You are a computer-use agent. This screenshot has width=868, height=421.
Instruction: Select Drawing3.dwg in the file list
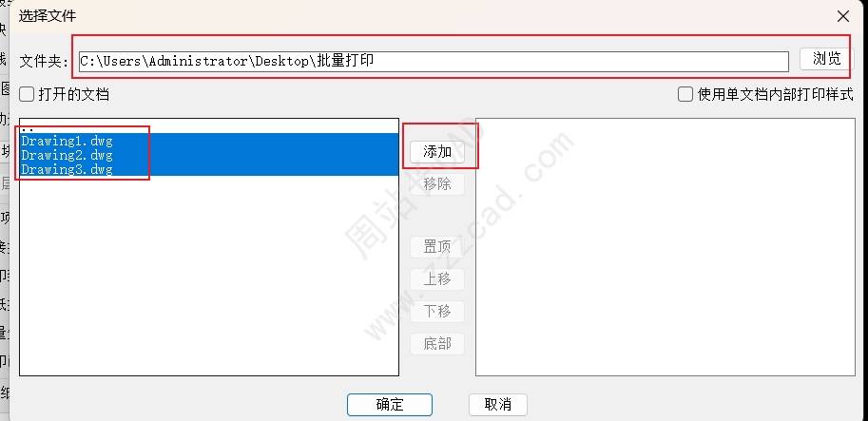click(209, 169)
